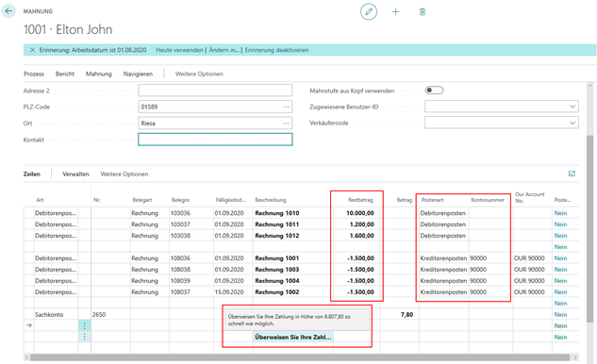597x364 pixels.
Task: Click Fälligkeitsdatum 15.09.2020 cell
Action: click(x=229, y=292)
